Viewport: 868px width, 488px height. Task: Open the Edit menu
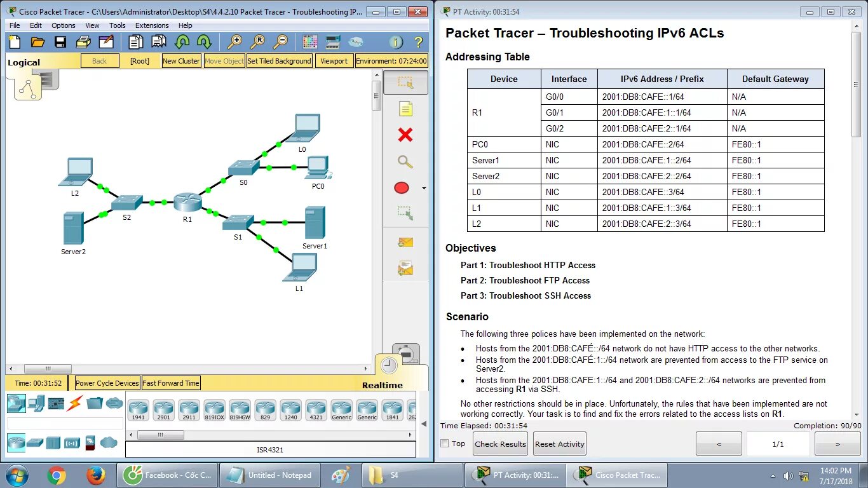(x=36, y=25)
